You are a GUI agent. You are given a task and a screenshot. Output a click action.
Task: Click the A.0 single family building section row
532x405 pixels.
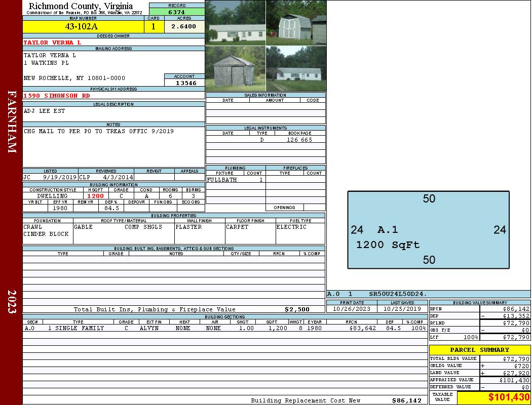224,328
